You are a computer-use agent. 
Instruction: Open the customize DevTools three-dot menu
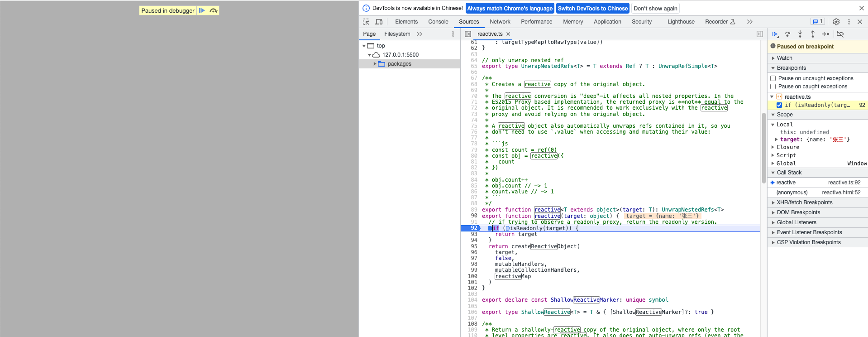coord(849,22)
